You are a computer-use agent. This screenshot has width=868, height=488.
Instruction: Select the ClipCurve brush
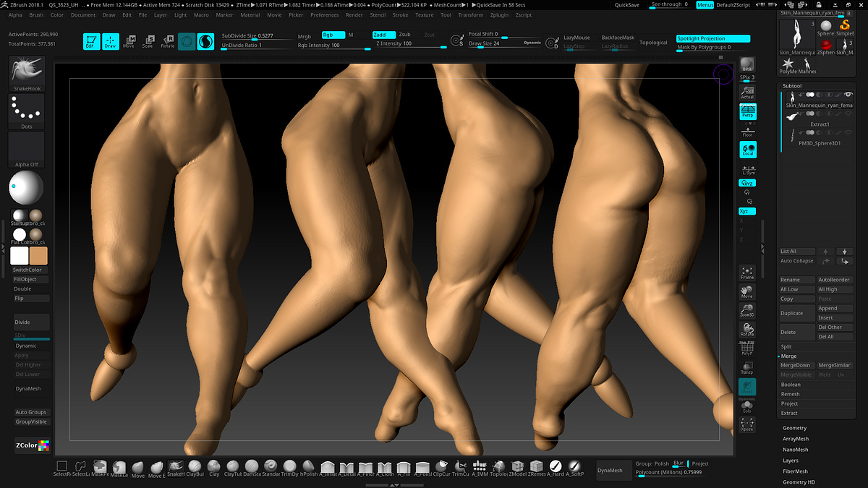coord(442,468)
